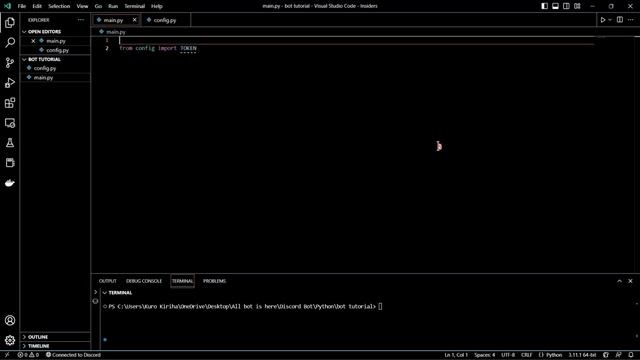Switch to the Output panel tab
640x360 pixels.
click(x=107, y=281)
